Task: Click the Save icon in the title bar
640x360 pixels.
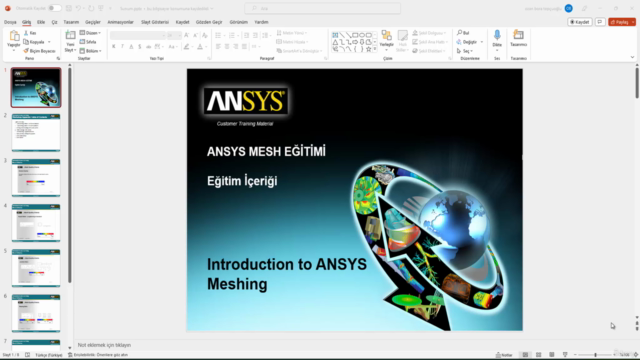Action: click(x=69, y=8)
